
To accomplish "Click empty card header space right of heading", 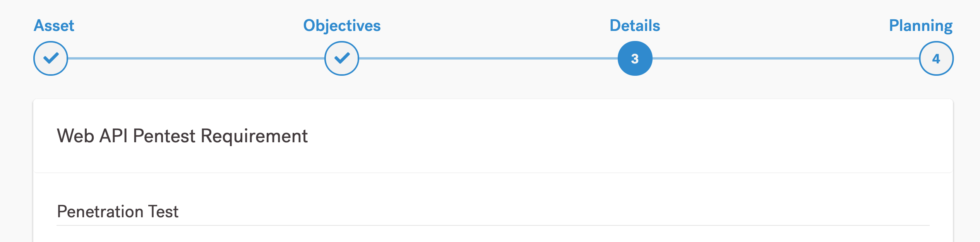I will click(x=619, y=136).
